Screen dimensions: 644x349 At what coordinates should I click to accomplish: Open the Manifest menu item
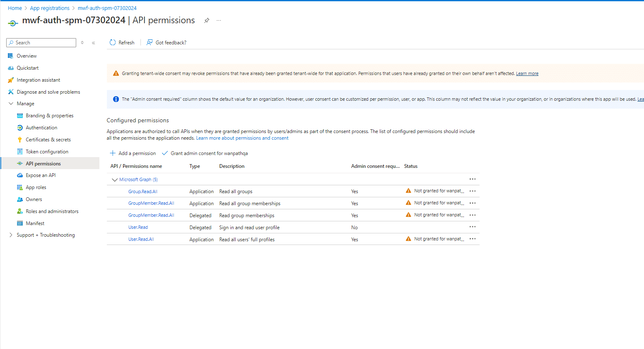[35, 223]
